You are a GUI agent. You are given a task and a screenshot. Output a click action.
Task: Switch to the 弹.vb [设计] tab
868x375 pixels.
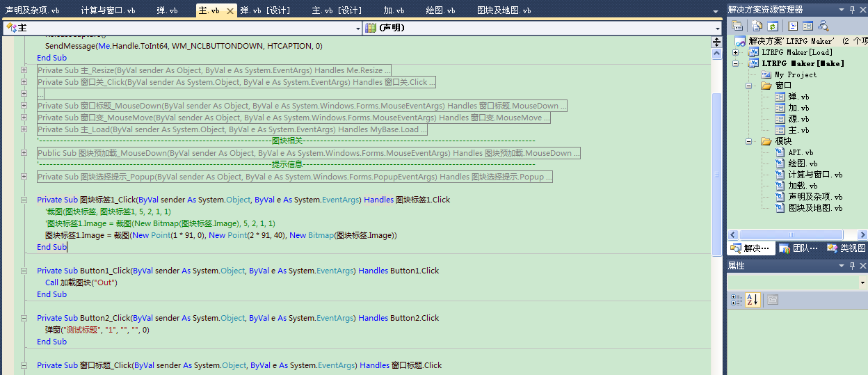tap(266, 11)
